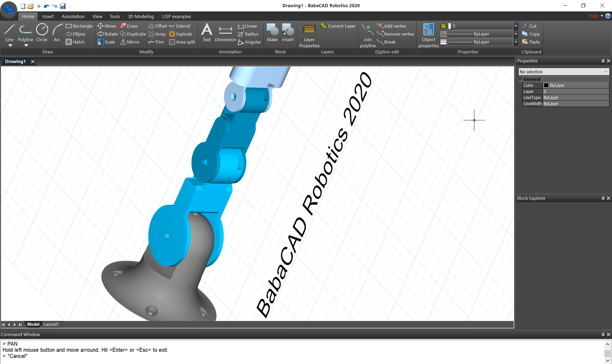Select the Circle tool

pyautogui.click(x=42, y=33)
